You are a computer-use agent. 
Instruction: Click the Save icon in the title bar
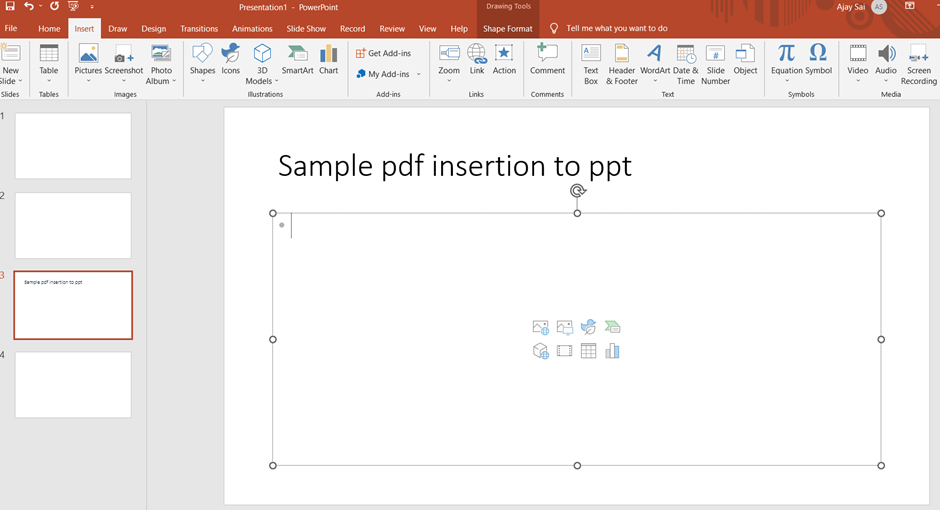point(10,6)
